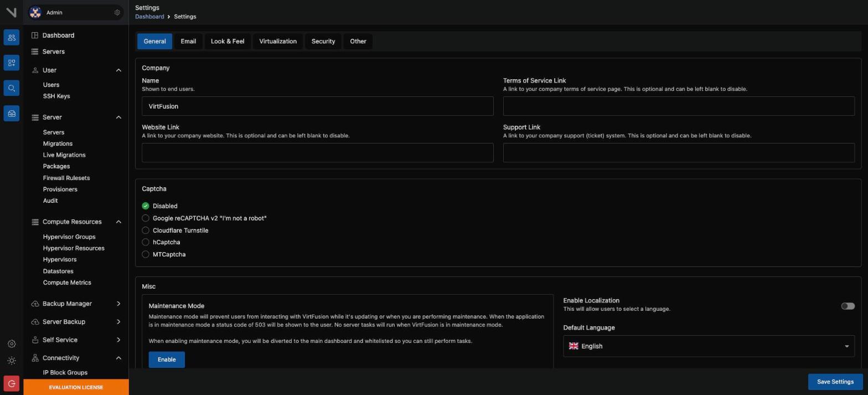Expand the Backup Manager section

coord(118,304)
